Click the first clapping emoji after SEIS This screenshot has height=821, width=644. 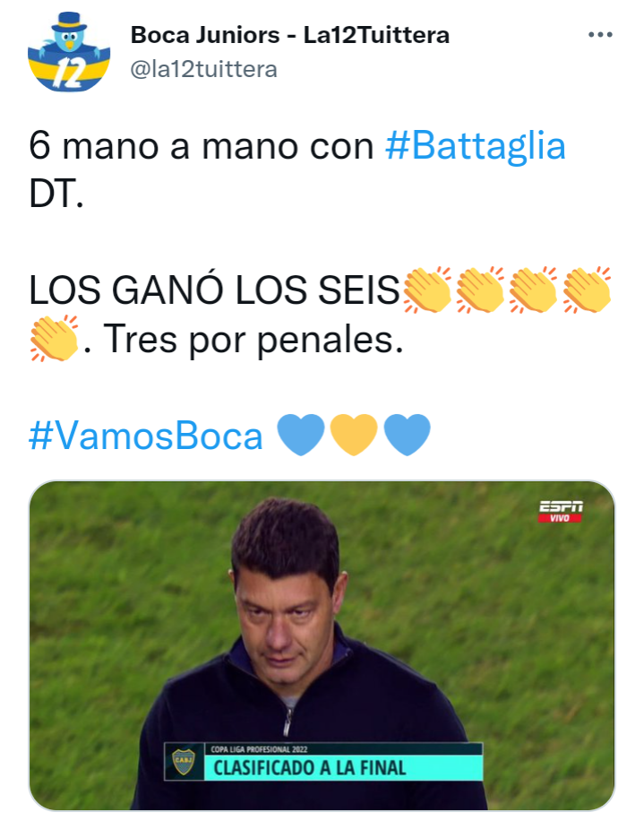(x=427, y=290)
